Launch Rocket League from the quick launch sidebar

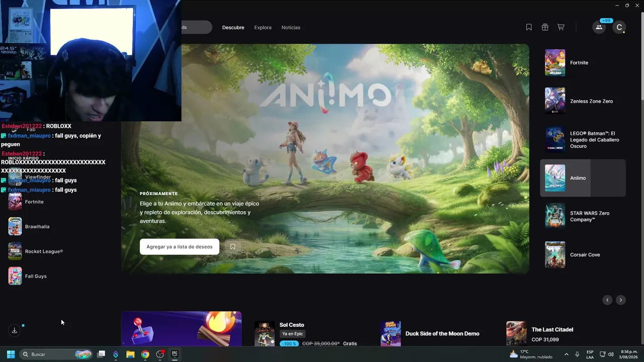tap(36, 251)
